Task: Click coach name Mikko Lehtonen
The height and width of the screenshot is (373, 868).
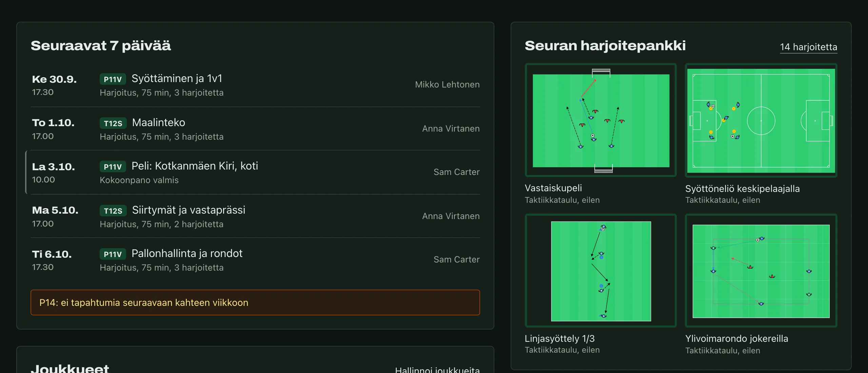Action: click(447, 84)
